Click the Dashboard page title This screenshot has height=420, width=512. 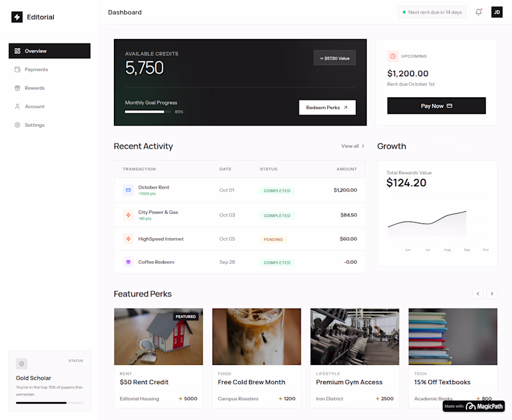[x=125, y=12]
